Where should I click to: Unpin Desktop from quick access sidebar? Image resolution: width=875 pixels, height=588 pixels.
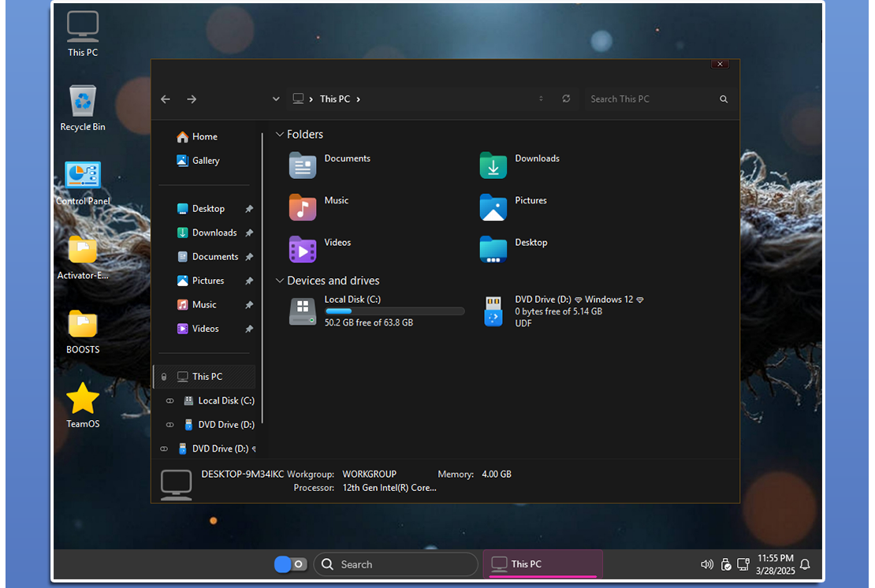pos(249,209)
